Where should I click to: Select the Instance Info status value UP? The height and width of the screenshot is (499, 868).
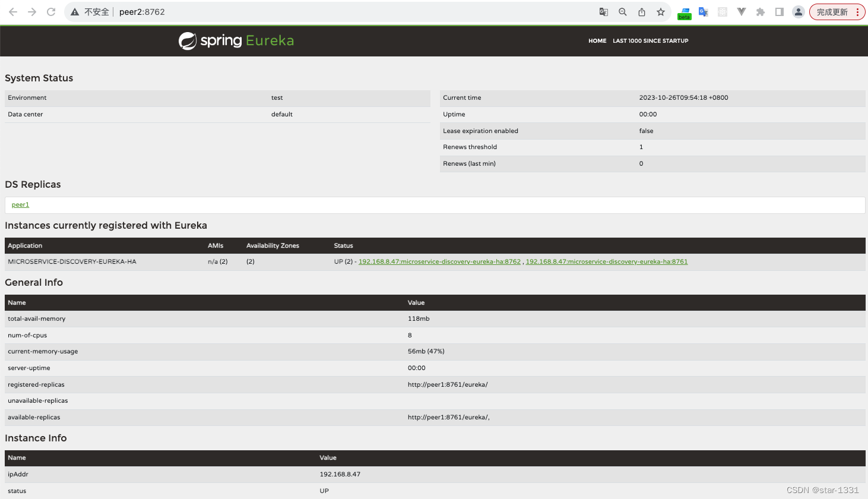point(324,491)
